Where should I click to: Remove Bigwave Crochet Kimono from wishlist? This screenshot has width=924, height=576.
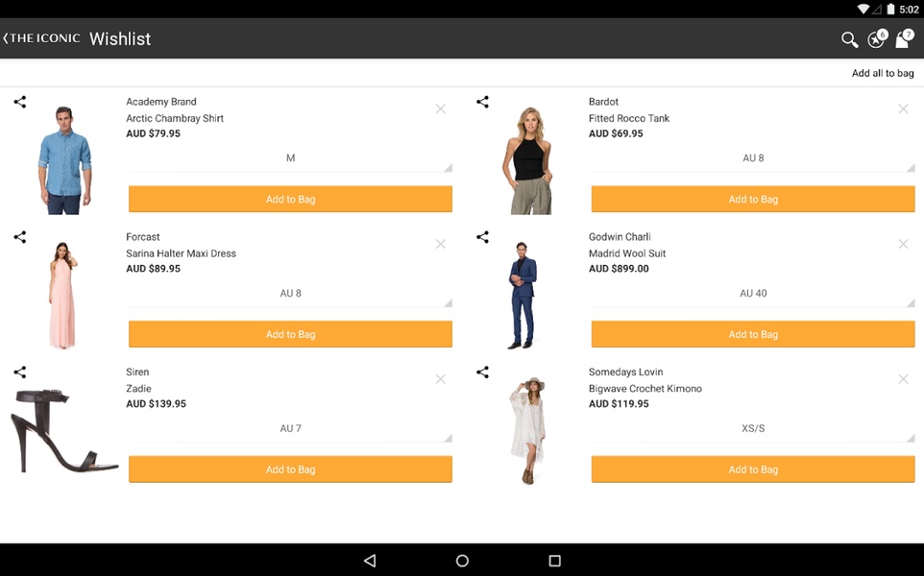(903, 379)
